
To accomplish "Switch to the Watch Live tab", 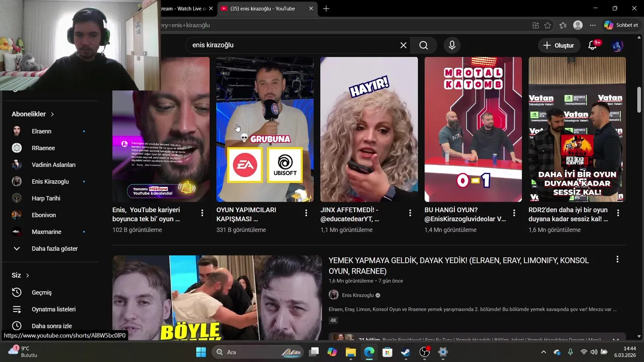I will 184,9.
